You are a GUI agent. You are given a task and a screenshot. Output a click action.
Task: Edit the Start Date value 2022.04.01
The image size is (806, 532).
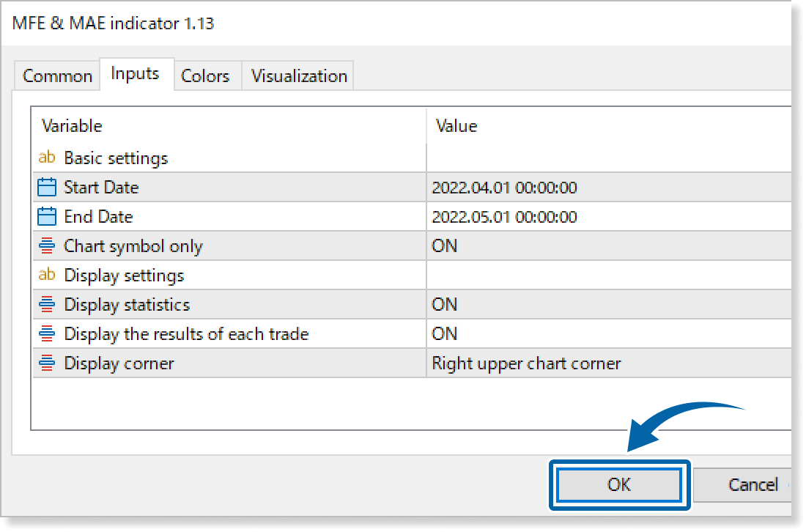click(504, 188)
